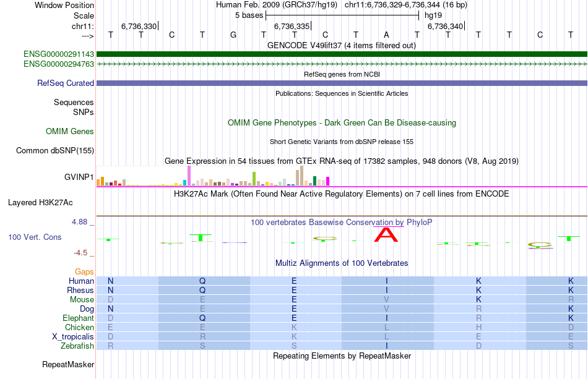
Task: Click the Zebrafish species row label
Action: (77, 346)
